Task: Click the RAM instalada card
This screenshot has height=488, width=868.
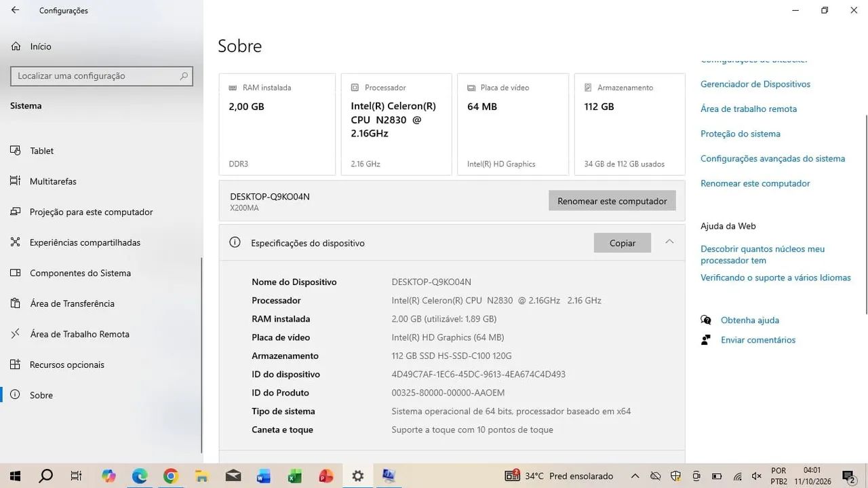Action: (x=277, y=124)
